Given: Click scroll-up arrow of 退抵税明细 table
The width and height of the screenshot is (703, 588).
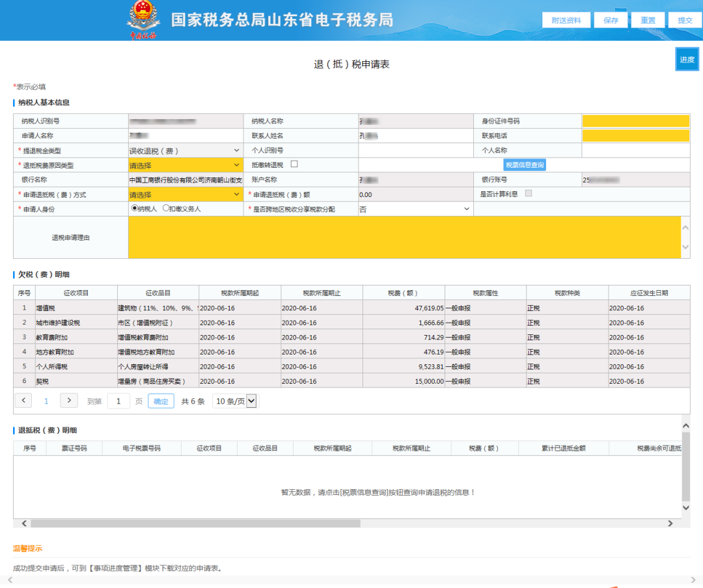Looking at the screenshot, I should pos(686,426).
